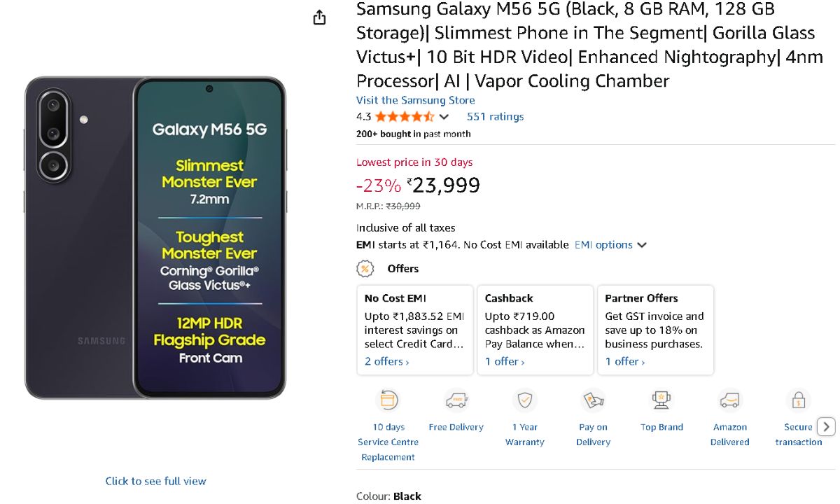Click the Secure transaction lock icon
Viewport: 840px width, 504px height.
798,400
